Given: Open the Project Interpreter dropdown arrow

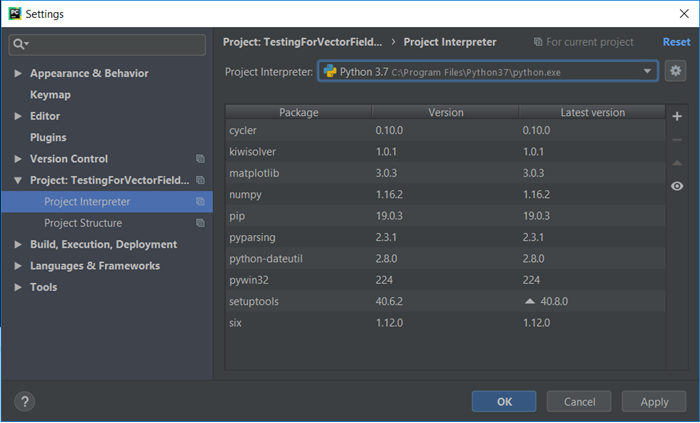Looking at the screenshot, I should click(x=647, y=71).
